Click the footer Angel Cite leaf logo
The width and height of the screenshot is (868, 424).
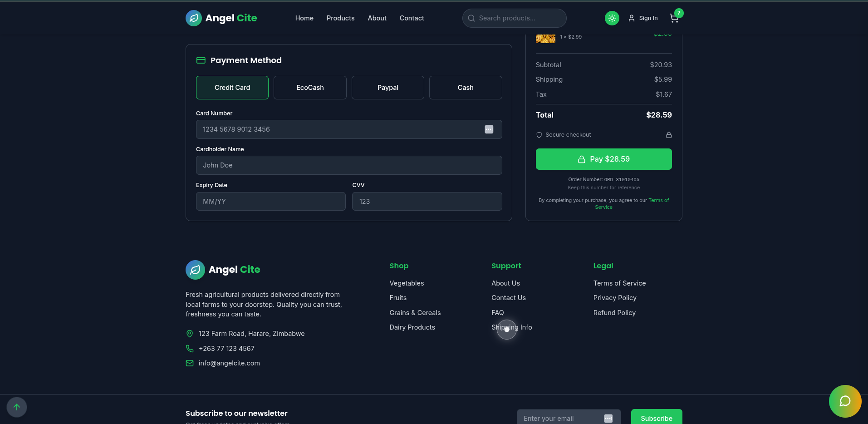195,270
